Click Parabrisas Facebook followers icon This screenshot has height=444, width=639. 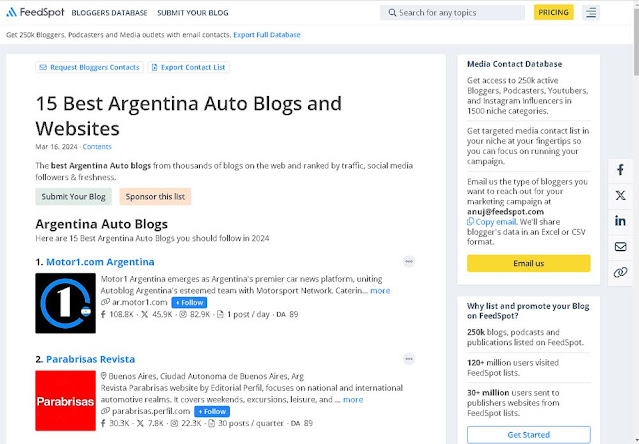tap(103, 423)
